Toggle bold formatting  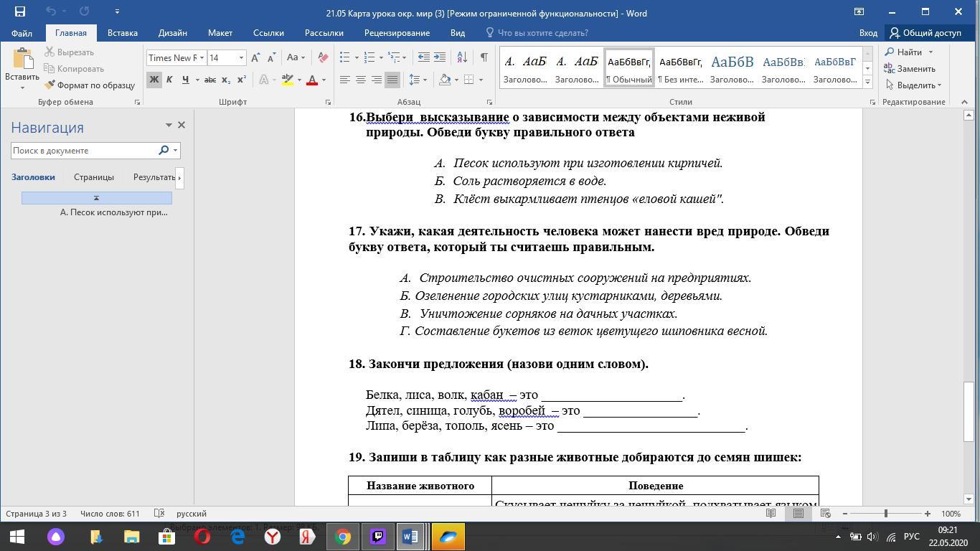[x=154, y=80]
